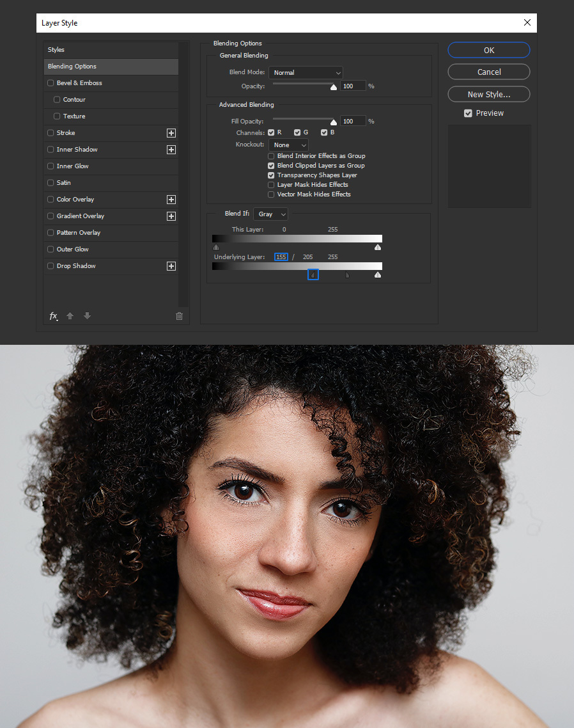Uncheck the B channel
The height and width of the screenshot is (728, 574).
coord(324,133)
